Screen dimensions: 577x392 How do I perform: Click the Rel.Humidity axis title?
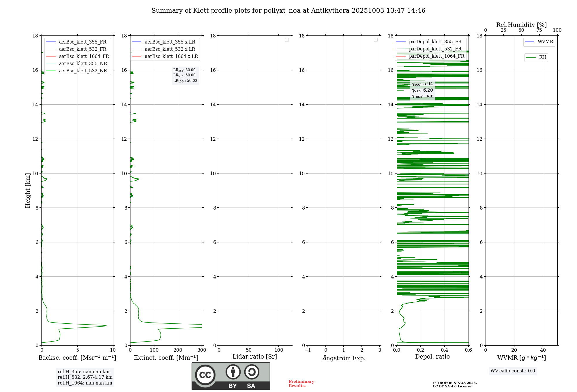[x=521, y=25]
